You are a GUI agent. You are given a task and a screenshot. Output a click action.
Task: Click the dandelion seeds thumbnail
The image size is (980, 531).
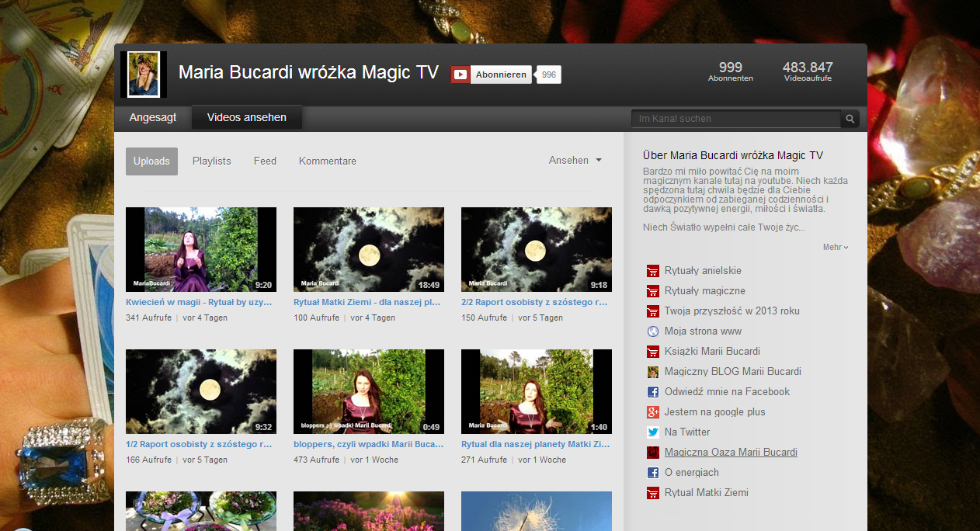click(537, 511)
